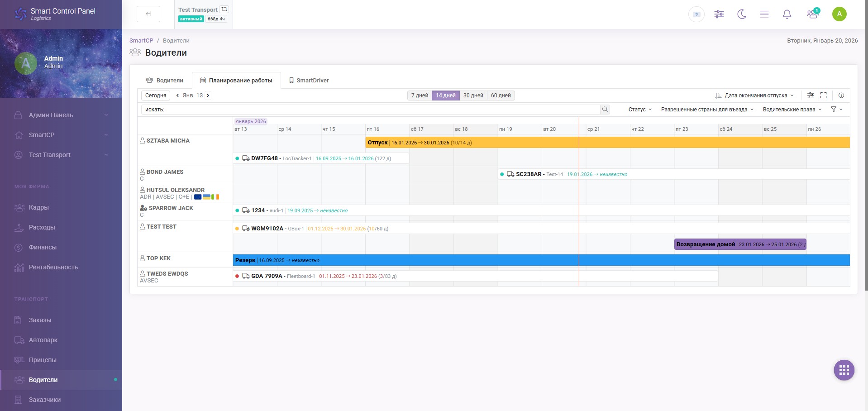Image resolution: width=868 pixels, height=411 pixels.
Task: Expand SmartCP sidebar menu
Action: (61, 135)
